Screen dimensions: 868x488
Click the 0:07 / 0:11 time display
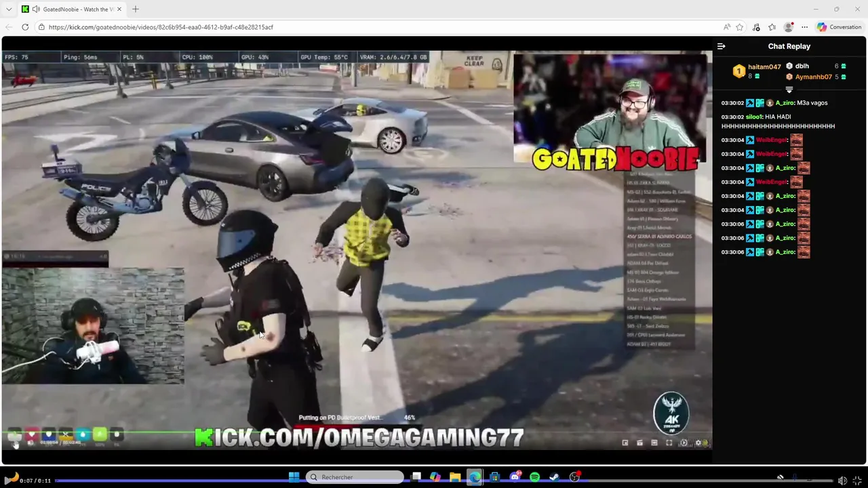[35, 481]
